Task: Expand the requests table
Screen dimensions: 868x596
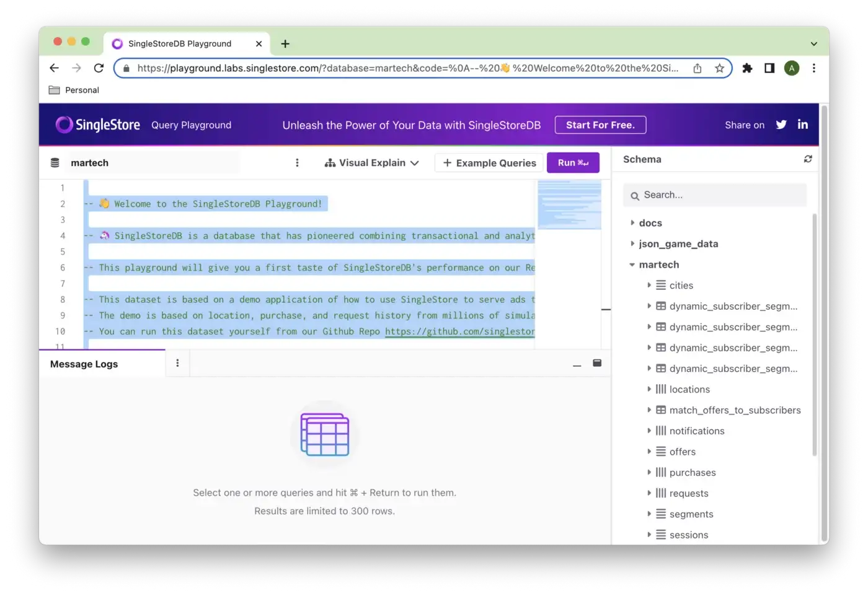Action: [x=649, y=493]
